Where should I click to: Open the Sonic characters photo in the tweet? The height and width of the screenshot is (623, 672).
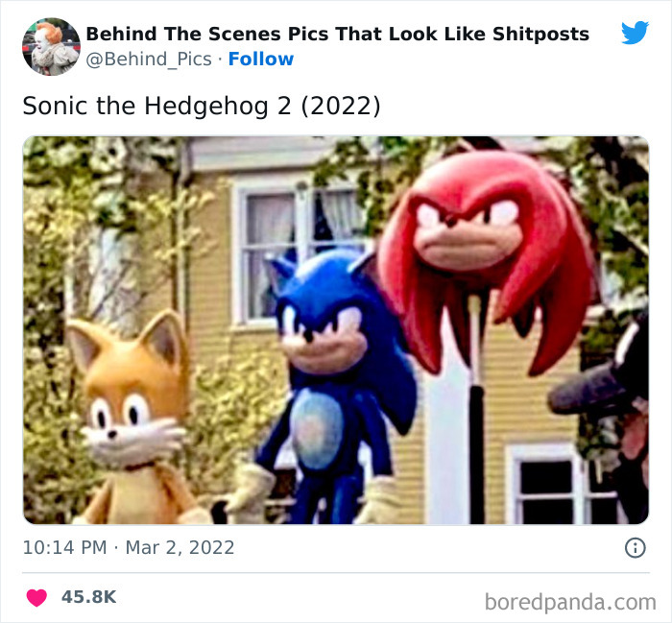(336, 330)
